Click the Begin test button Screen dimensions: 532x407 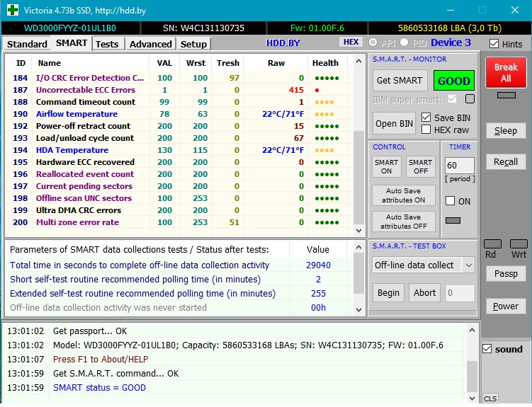tap(388, 292)
